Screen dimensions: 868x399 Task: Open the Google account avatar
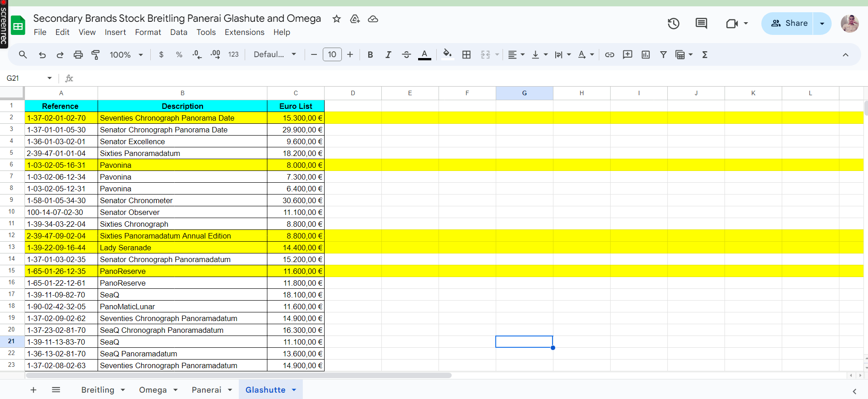click(849, 23)
